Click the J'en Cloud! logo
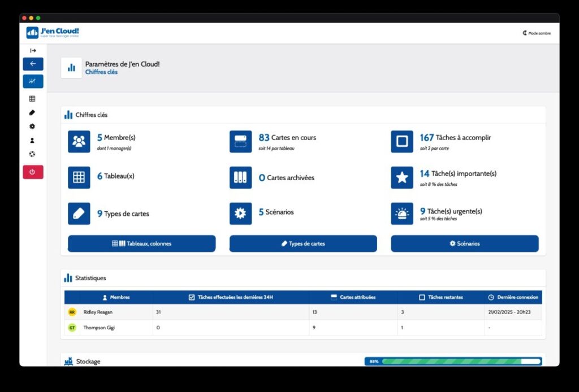The image size is (579, 392). coord(53,32)
